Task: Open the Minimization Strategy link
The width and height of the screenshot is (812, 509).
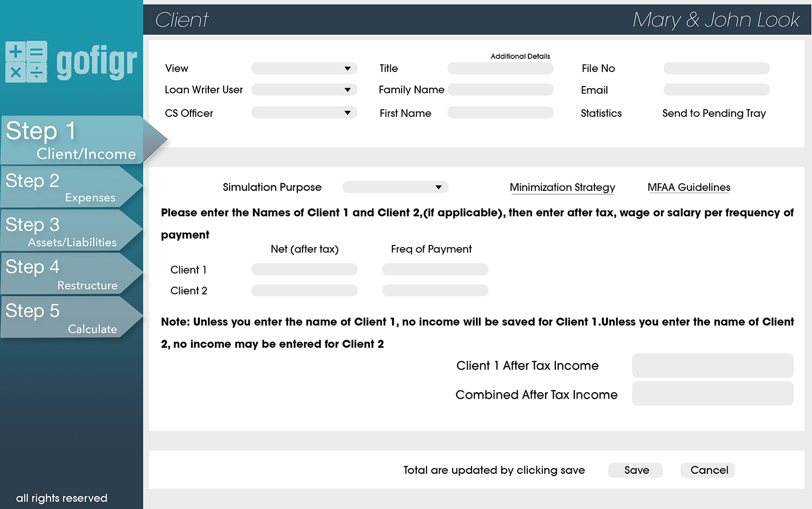Action: click(562, 187)
